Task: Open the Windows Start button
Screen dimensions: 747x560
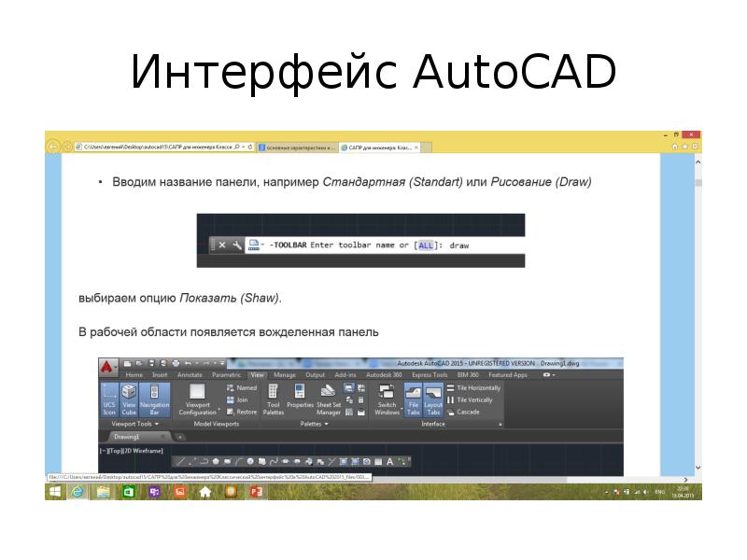Action: click(55, 492)
